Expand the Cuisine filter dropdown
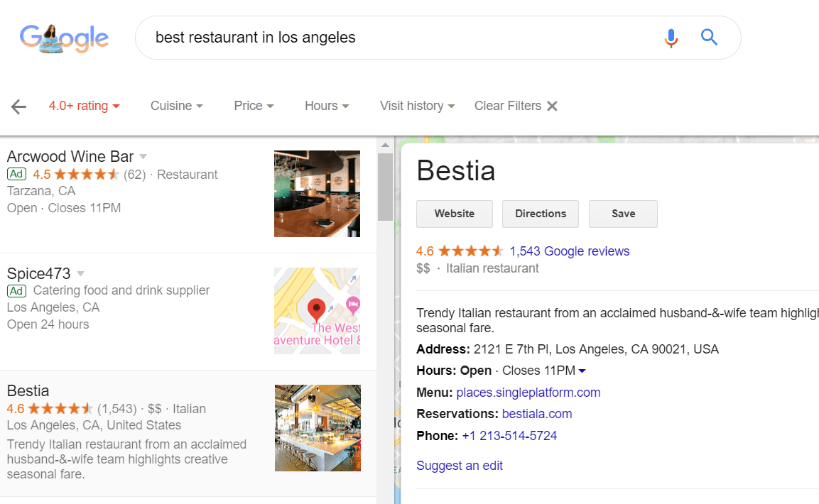Viewport: 819px width, 504px height. 176,106
